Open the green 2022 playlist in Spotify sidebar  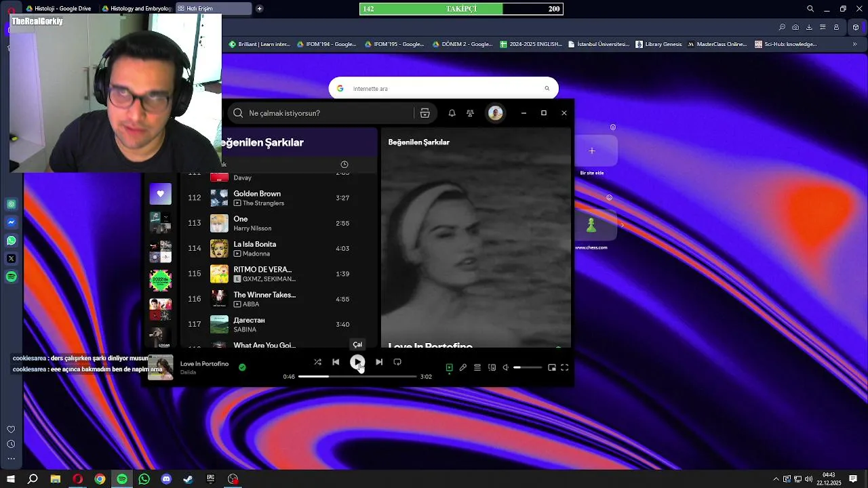click(x=161, y=280)
